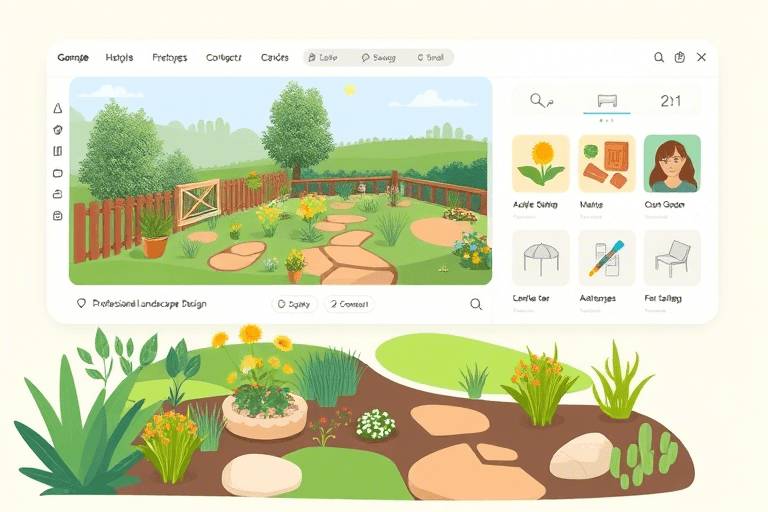Choose the outdoor chair item
Viewport: 768px width, 512px height.
[x=672, y=258]
